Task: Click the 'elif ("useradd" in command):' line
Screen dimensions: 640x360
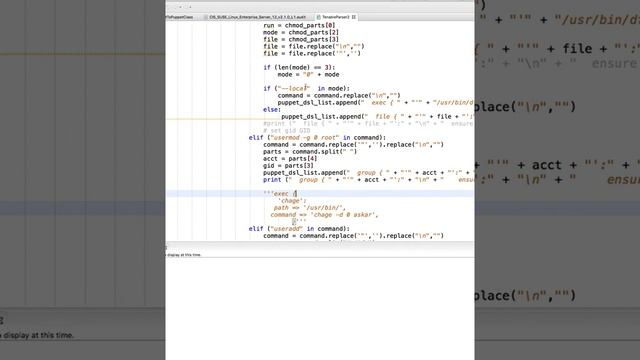Action: click(299, 229)
